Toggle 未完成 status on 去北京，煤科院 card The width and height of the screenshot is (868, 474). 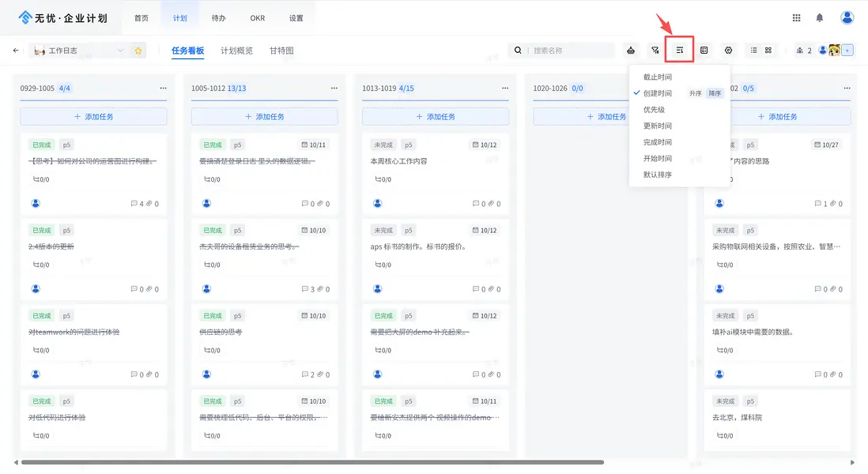pyautogui.click(x=725, y=401)
